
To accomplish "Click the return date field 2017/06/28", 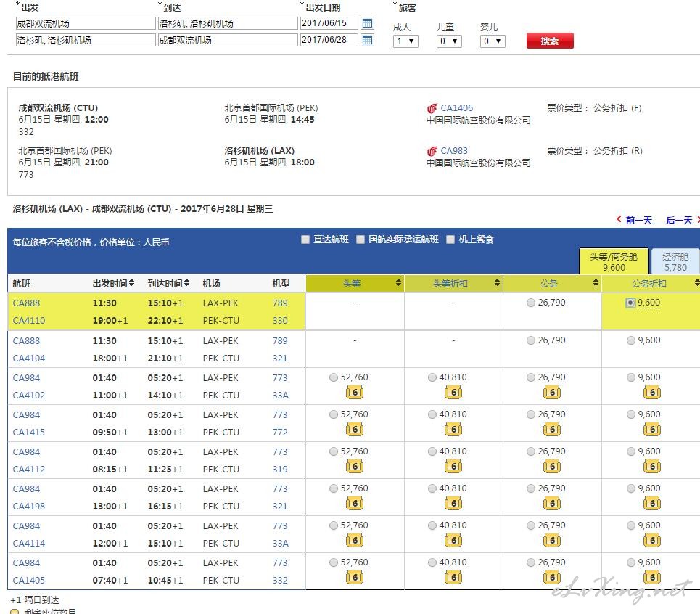I will [x=329, y=40].
